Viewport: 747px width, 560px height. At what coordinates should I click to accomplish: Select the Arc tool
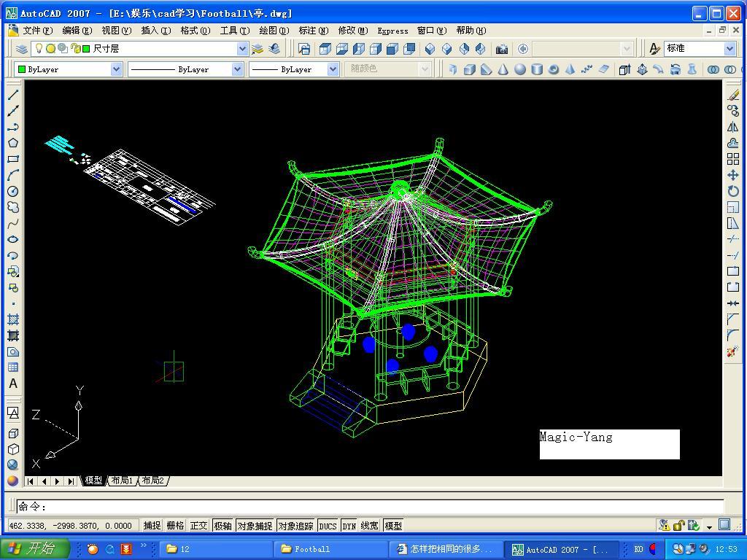tap(13, 175)
